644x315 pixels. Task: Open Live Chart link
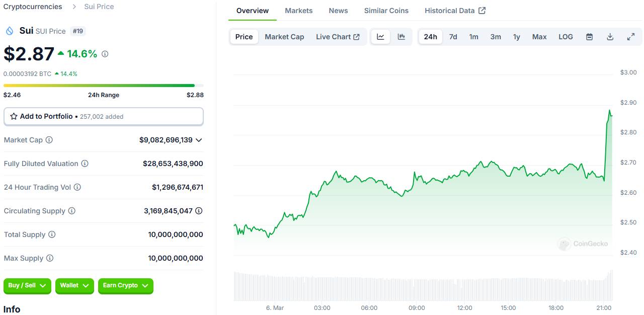point(338,37)
